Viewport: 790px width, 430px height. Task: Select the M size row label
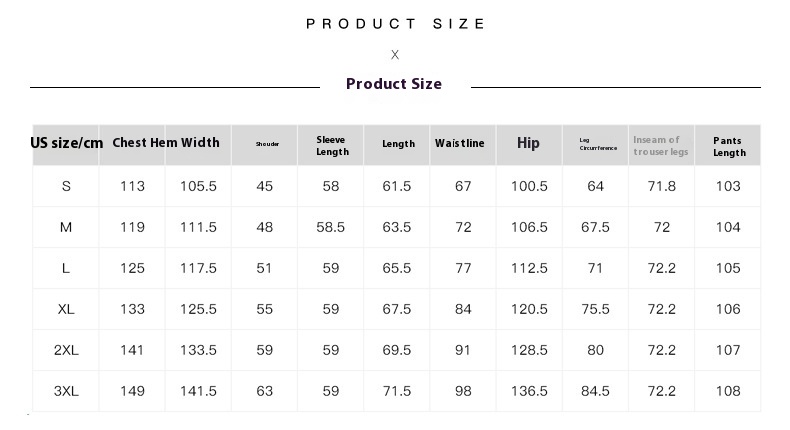point(66,227)
